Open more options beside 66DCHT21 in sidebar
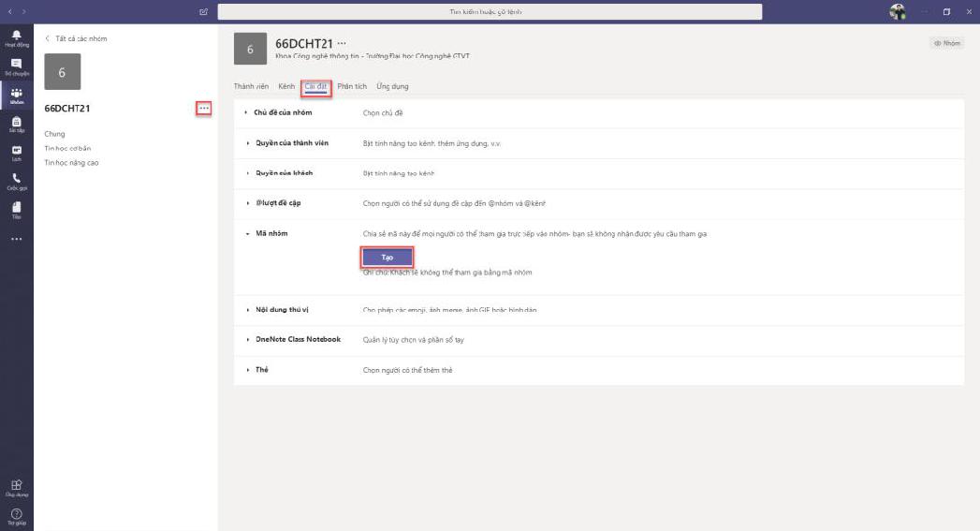980x531 pixels. (204, 109)
